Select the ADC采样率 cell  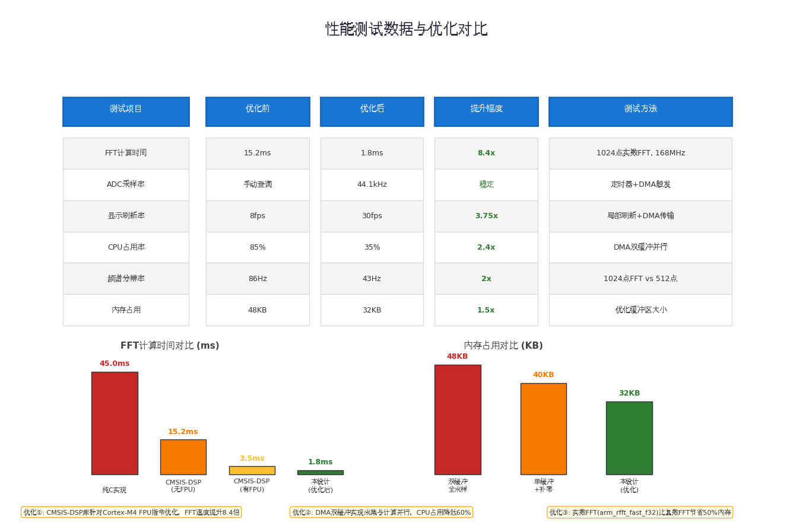click(126, 185)
